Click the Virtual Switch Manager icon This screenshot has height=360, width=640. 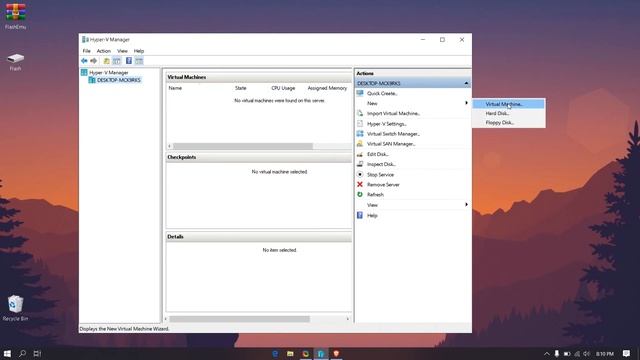tap(360, 133)
